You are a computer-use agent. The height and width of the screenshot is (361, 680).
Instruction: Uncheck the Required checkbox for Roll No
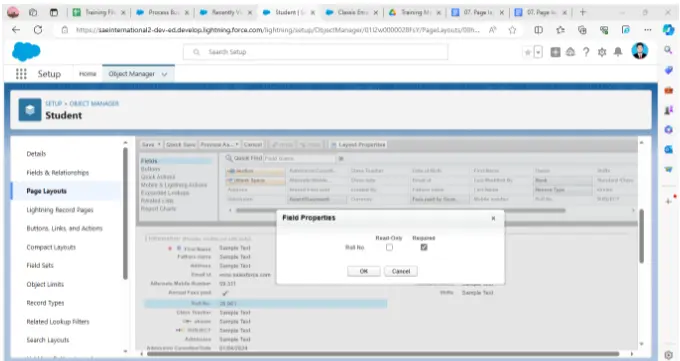click(424, 247)
